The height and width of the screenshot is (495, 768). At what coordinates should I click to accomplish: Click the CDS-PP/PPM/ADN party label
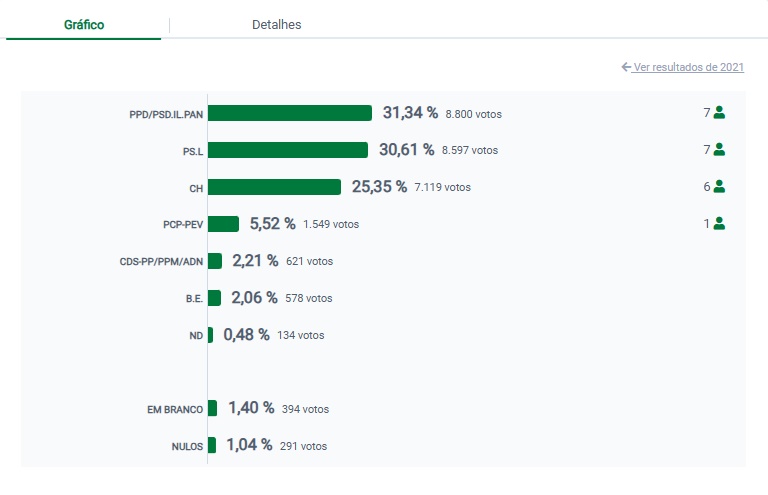click(x=161, y=261)
